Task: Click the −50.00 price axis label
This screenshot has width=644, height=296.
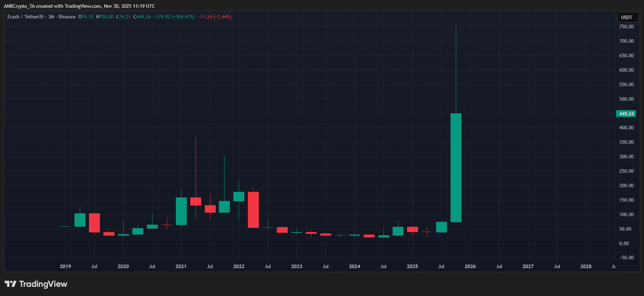Action: 626,257
